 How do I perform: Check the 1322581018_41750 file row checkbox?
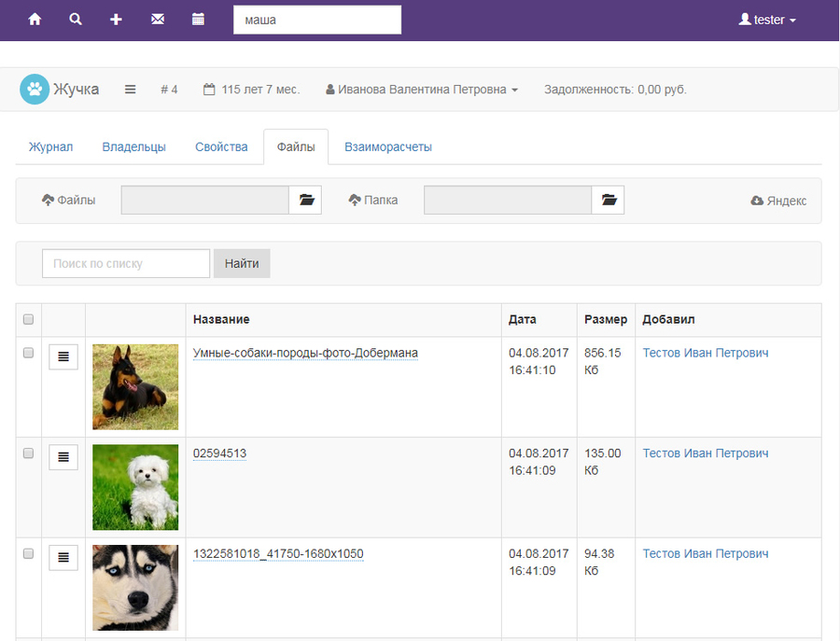point(28,553)
